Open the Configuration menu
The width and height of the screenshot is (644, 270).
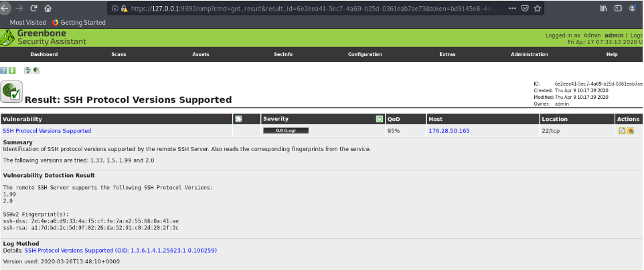[365, 54]
